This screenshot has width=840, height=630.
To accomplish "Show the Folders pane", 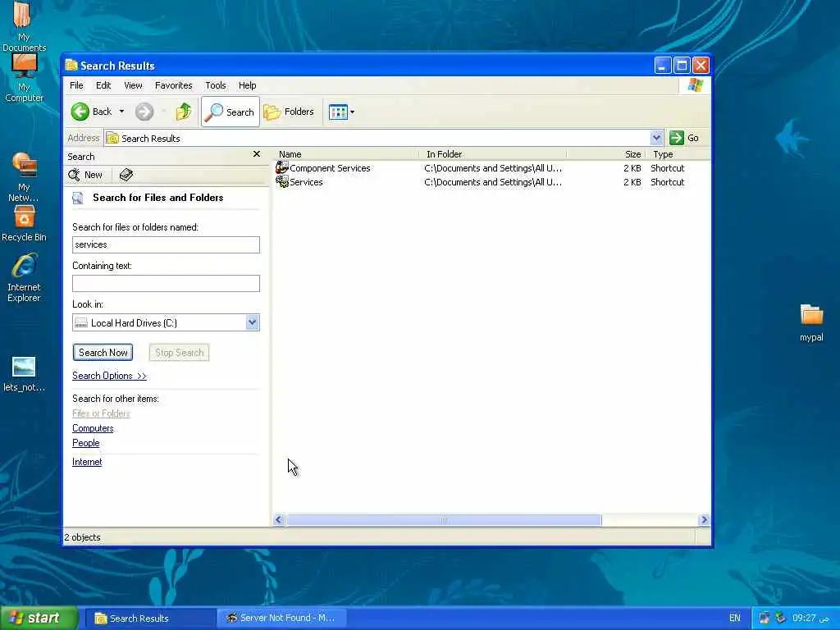I will tap(289, 112).
